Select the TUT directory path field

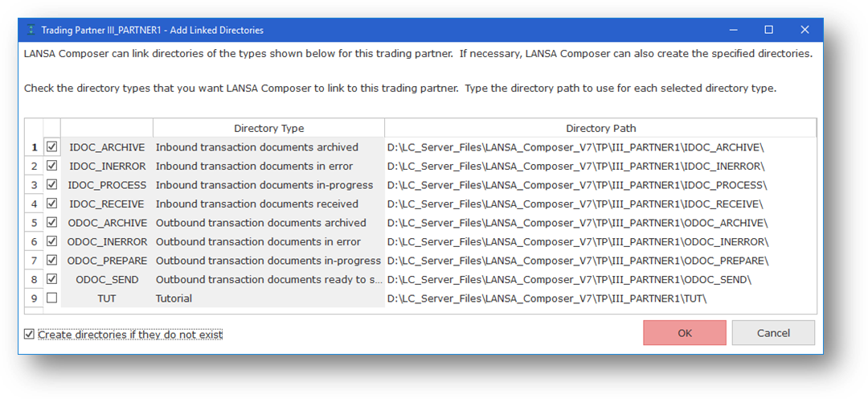click(x=547, y=298)
